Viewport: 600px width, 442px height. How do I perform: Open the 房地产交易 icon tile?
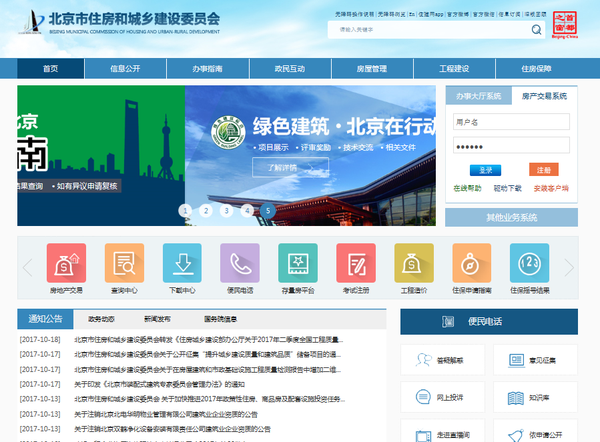coord(66,263)
